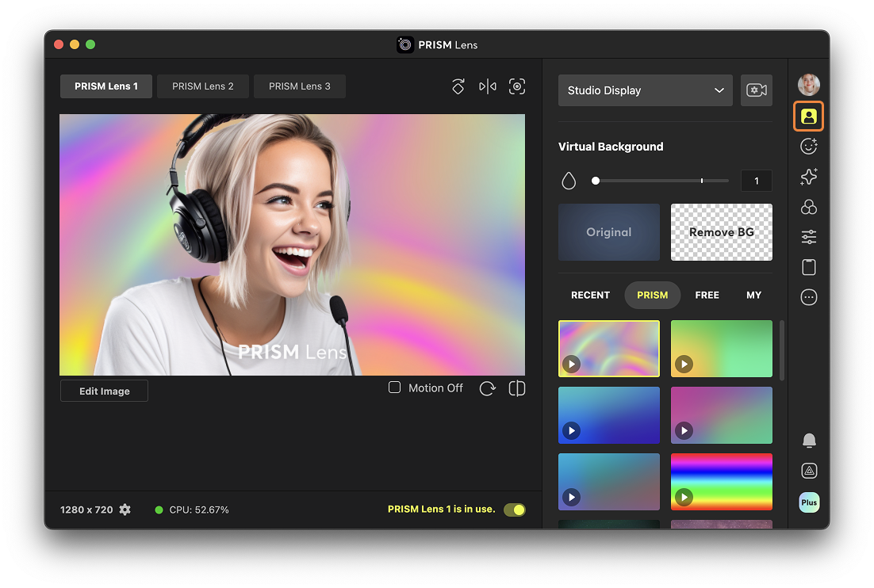This screenshot has height=588, width=874.
Task: Click the compare split view icon
Action: (517, 388)
